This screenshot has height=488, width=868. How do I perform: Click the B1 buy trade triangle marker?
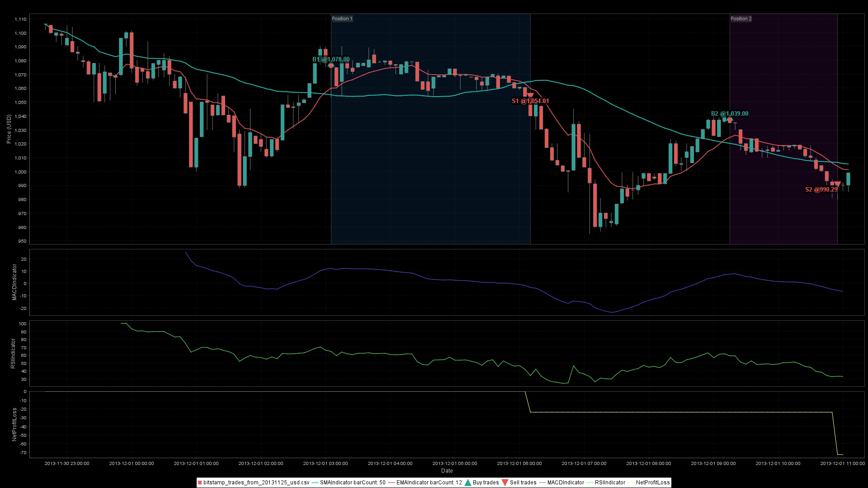pyautogui.click(x=331, y=65)
